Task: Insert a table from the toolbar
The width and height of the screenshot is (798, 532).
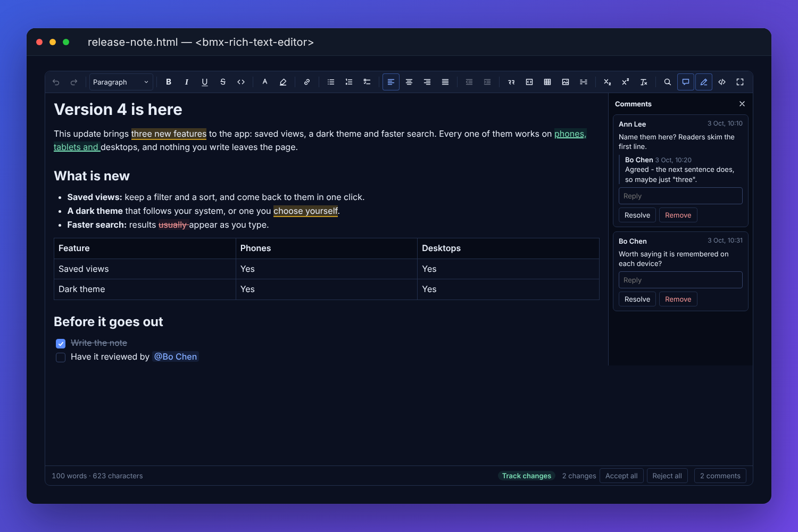Action: click(547, 82)
